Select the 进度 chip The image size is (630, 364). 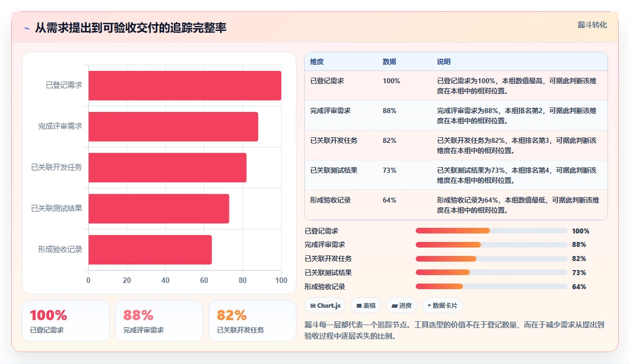pos(402,305)
